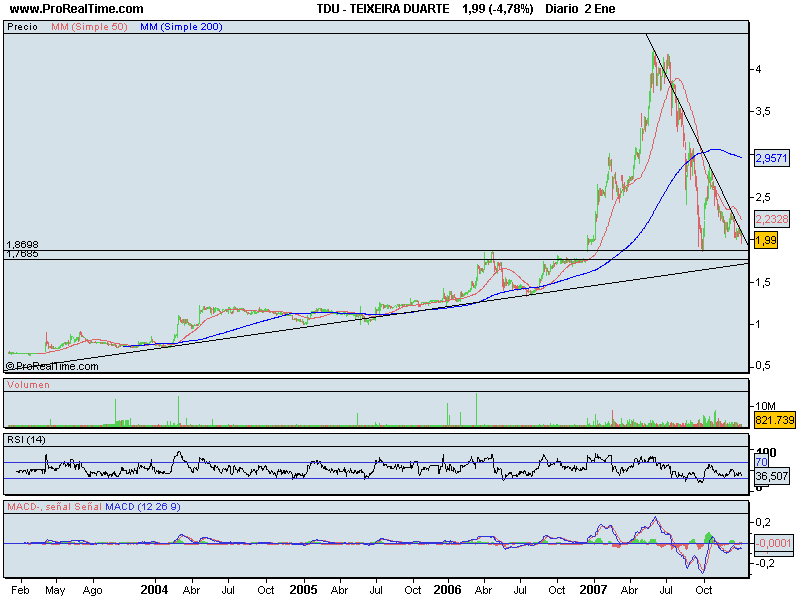
Task: Click the May label on the time axis
Action: 55,590
